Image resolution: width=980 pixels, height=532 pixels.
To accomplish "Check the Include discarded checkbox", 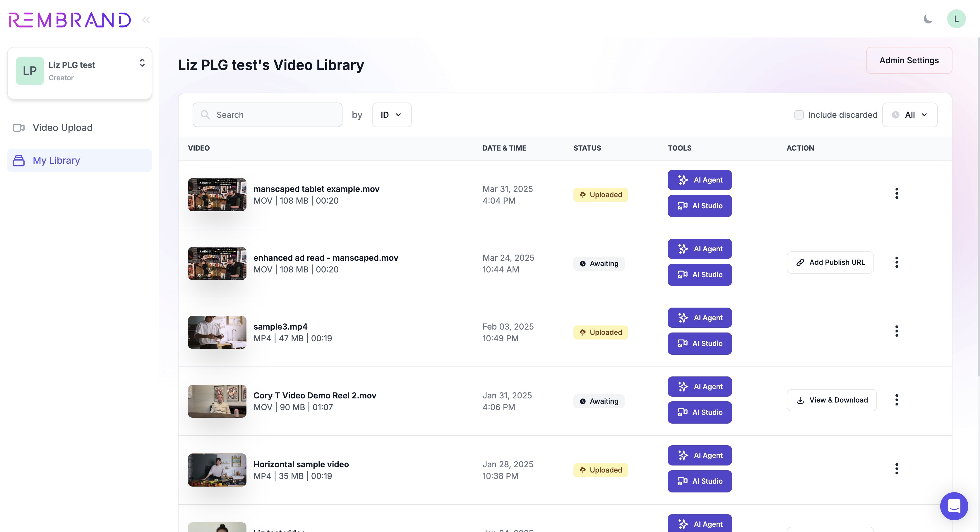I will 799,115.
